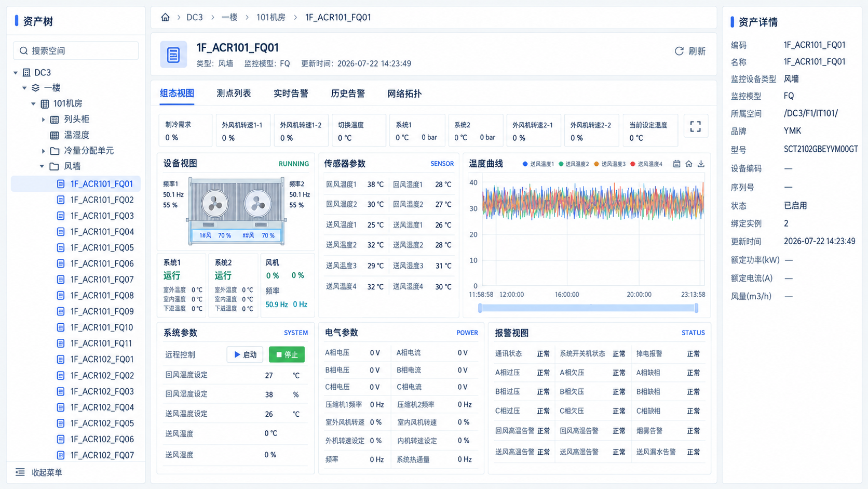Click the 冷量分配单元 folder icon
Screen dimensions: 868x489
55,151
